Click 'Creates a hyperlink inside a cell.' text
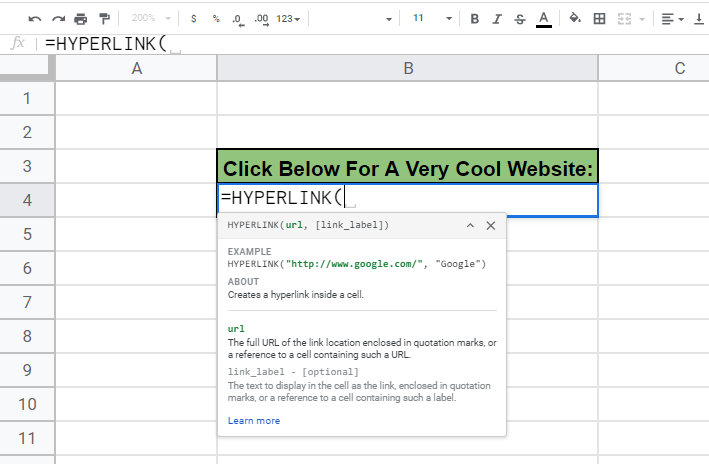Image resolution: width=709 pixels, height=464 pixels. [x=296, y=294]
